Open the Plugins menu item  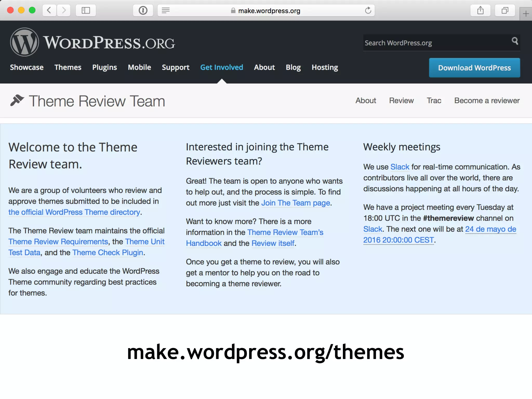tap(105, 67)
